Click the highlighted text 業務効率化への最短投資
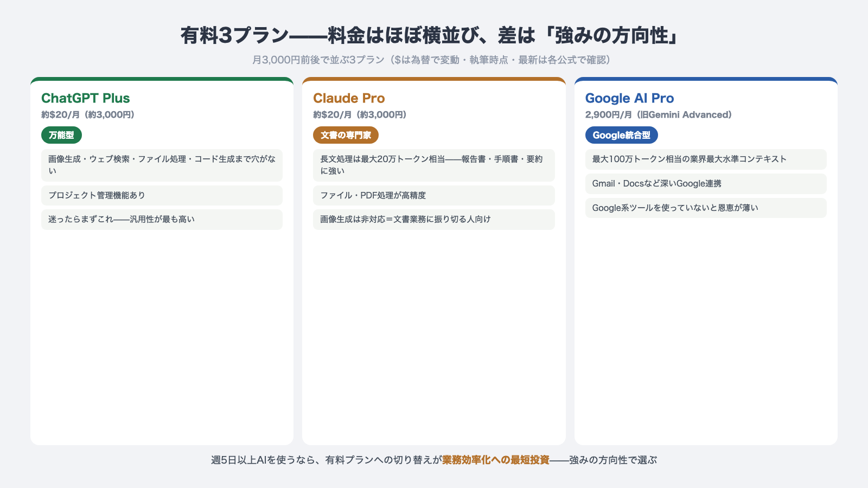The width and height of the screenshot is (868, 488). pos(496,460)
